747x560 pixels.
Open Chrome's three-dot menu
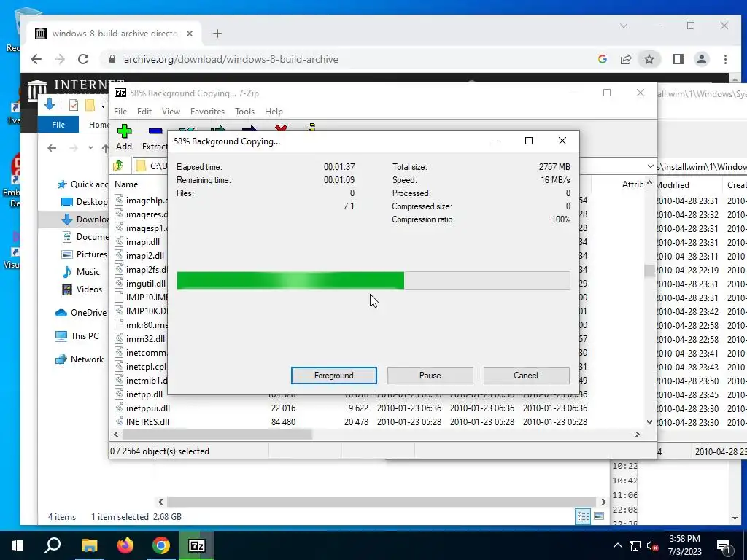click(x=725, y=59)
